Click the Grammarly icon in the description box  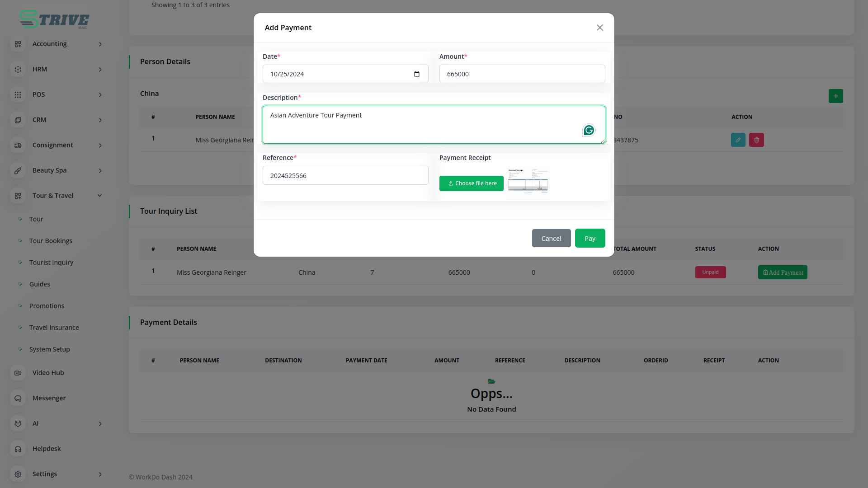(x=589, y=131)
